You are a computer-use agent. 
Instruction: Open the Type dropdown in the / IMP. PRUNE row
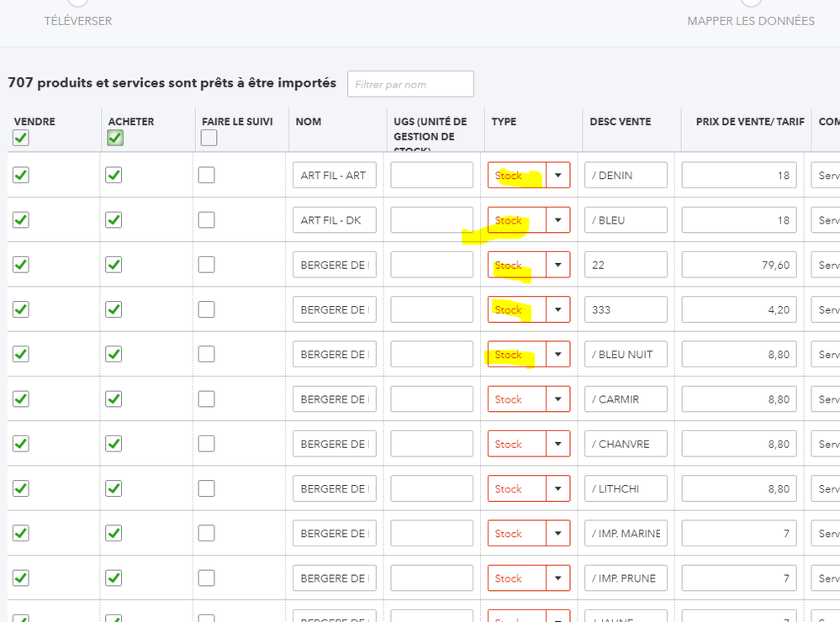pos(557,578)
